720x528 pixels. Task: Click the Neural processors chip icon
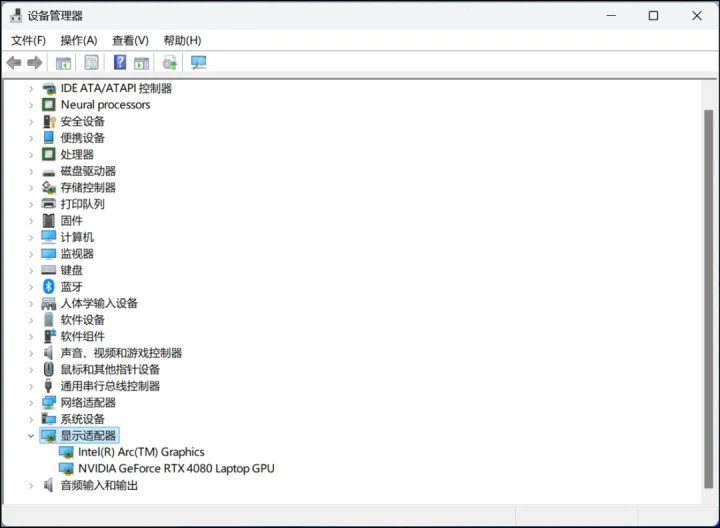coord(49,105)
